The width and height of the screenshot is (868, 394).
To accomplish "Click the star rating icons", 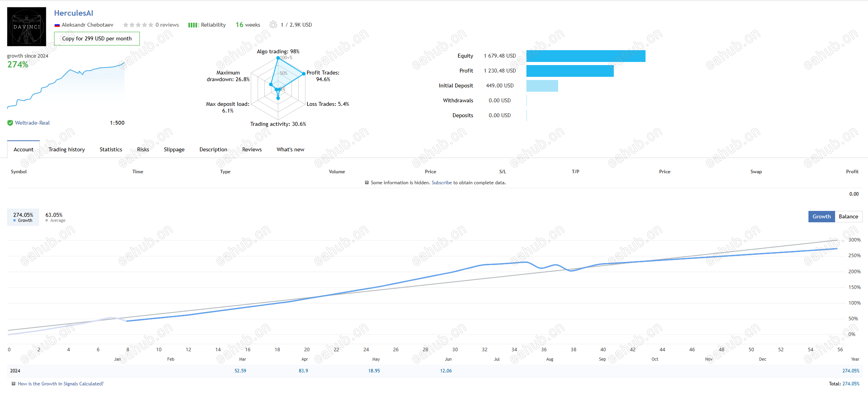I will click(x=138, y=25).
